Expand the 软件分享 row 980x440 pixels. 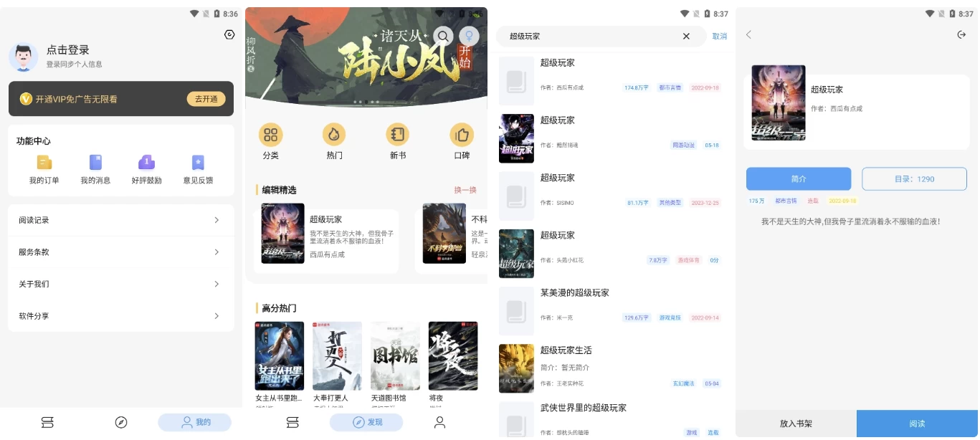pos(120,316)
